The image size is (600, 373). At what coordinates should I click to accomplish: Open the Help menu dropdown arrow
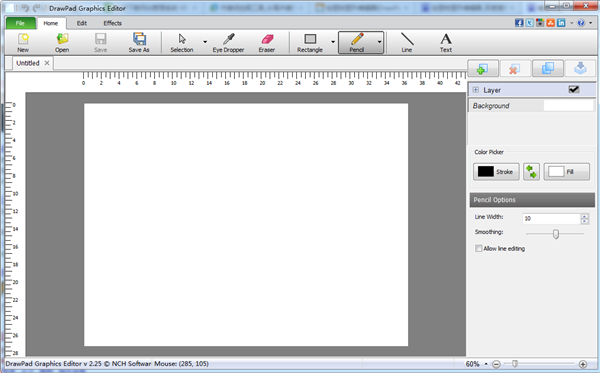pyautogui.click(x=590, y=23)
